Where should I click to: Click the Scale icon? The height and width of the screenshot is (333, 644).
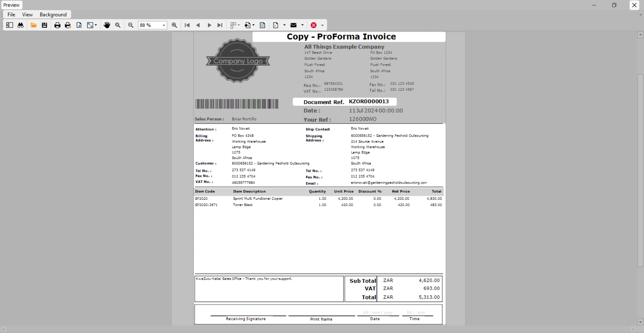pos(90,25)
